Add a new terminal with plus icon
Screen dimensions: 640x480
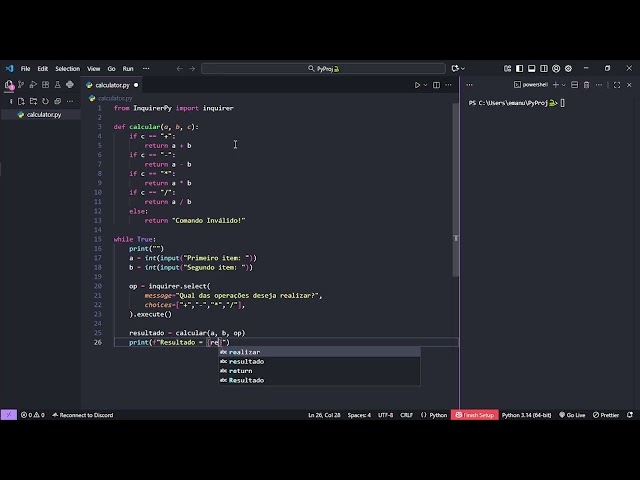pyautogui.click(x=556, y=85)
